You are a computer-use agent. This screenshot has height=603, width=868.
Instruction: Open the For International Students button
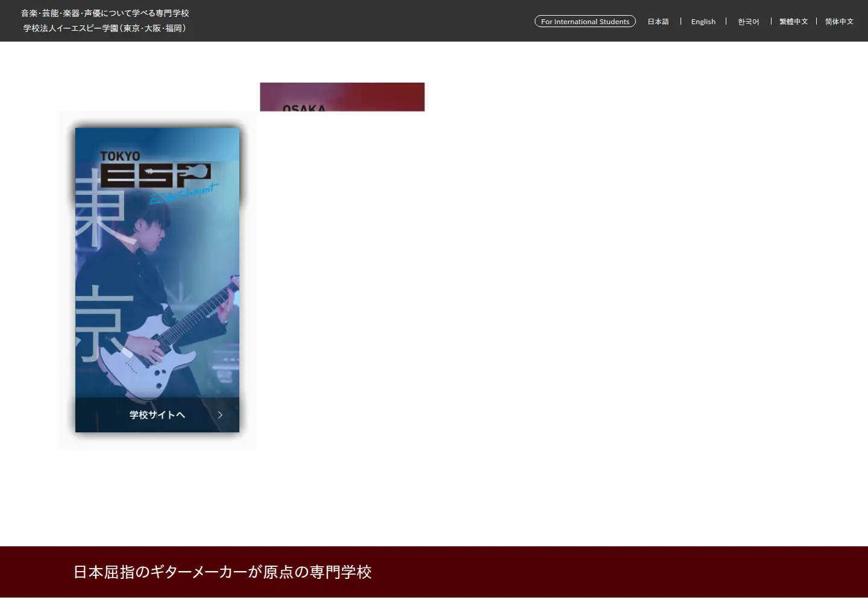(x=585, y=22)
